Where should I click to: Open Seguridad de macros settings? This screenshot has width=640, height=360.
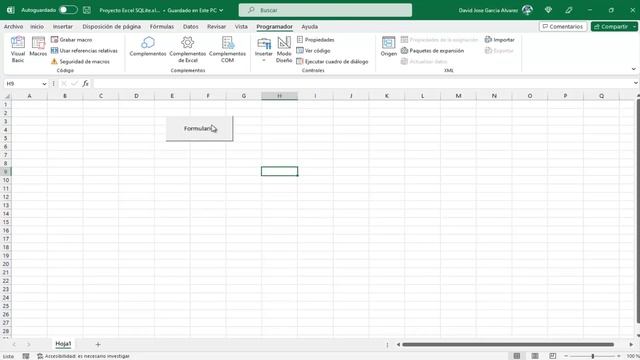(80, 62)
